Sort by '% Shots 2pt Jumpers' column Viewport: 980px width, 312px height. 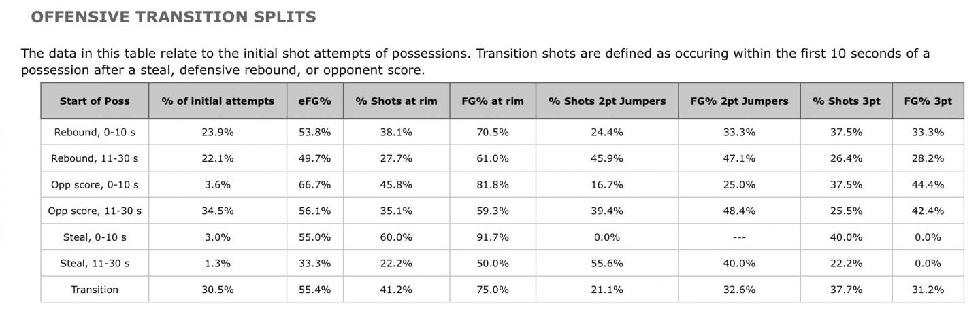[607, 101]
